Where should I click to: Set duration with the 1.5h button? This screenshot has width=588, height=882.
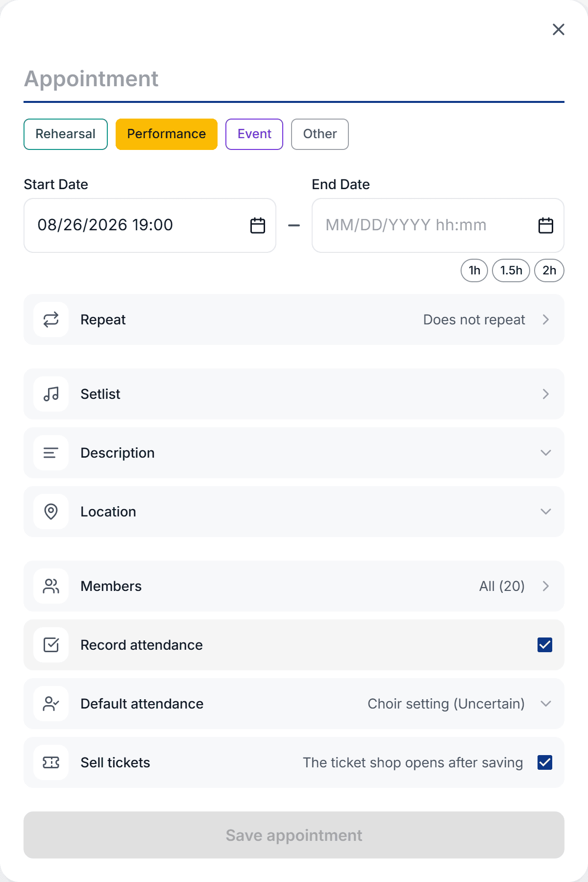[511, 270]
